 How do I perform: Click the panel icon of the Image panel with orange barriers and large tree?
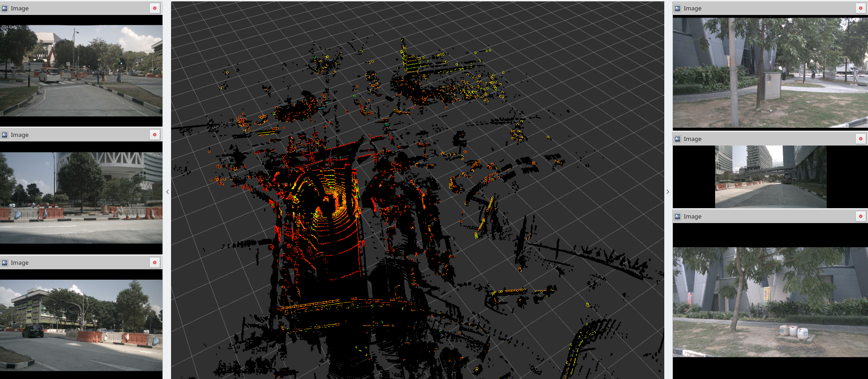coord(5,135)
